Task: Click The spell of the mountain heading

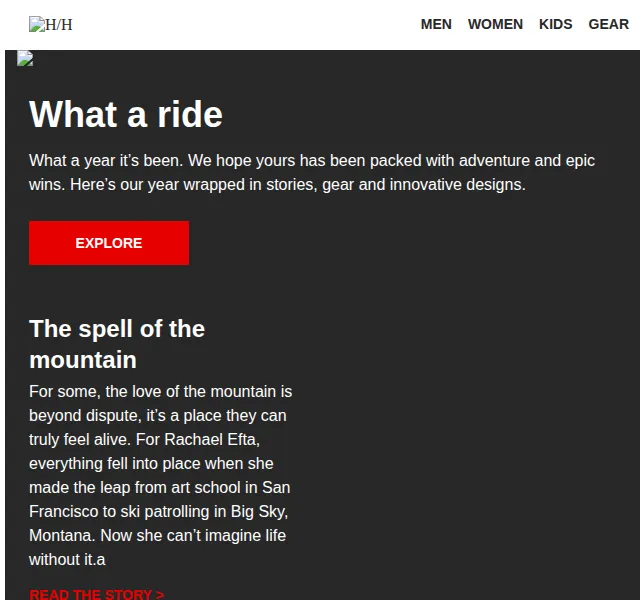Action: (x=117, y=344)
